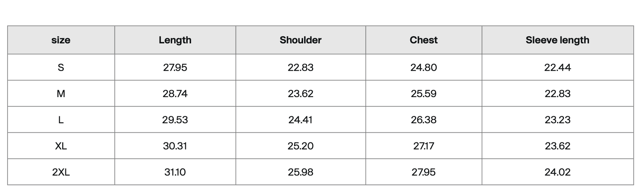Viewport: 644px width, 190px height.
Task: Click the XL size row label
Action: point(61,146)
